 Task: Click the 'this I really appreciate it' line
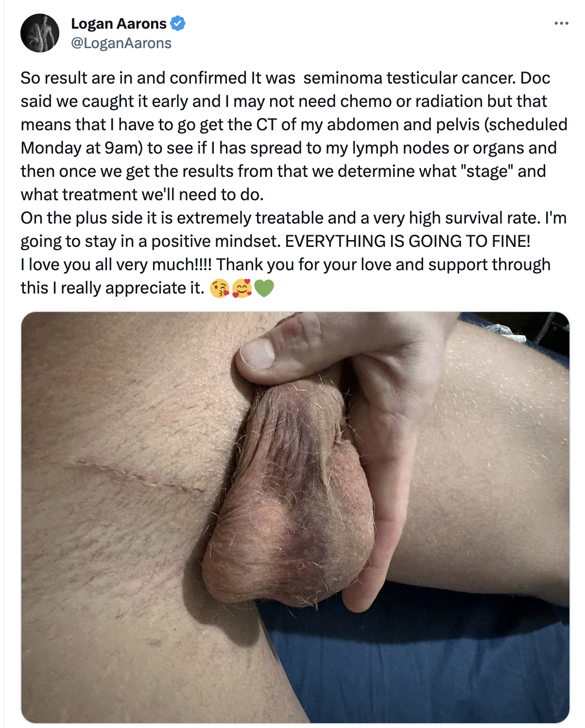[112, 288]
